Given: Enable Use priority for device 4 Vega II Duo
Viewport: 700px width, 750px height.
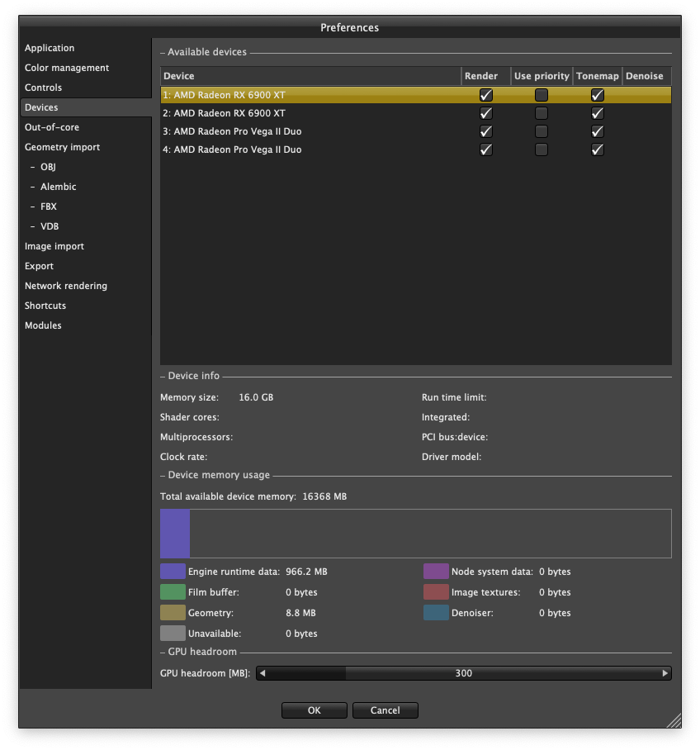Looking at the screenshot, I should click(542, 150).
